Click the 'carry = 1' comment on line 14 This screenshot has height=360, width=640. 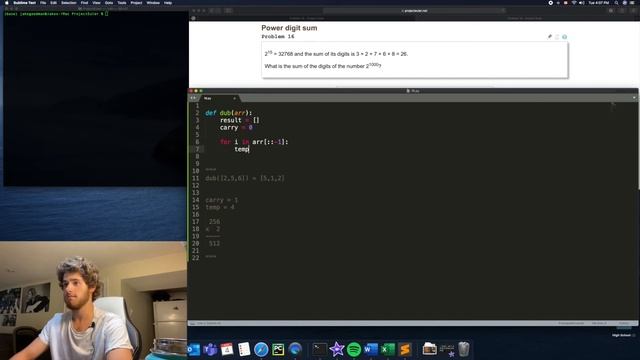(222, 200)
